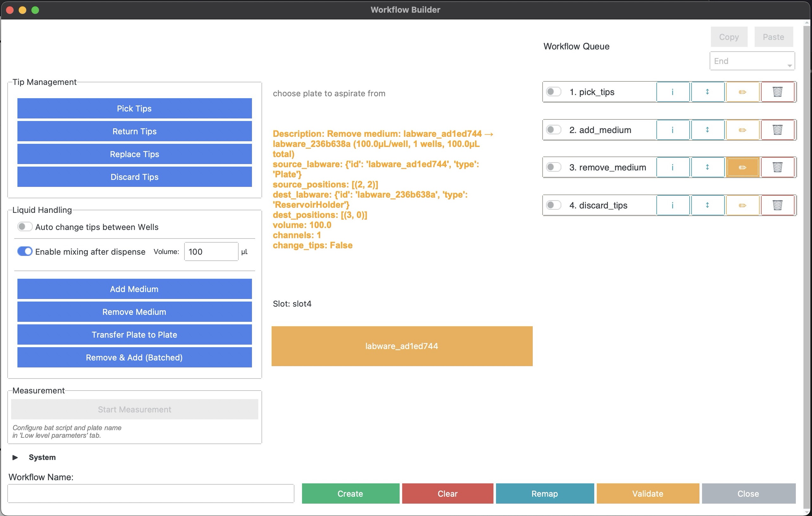This screenshot has width=812, height=516.
Task: Disable mixing after dispense switch
Action: click(x=25, y=252)
